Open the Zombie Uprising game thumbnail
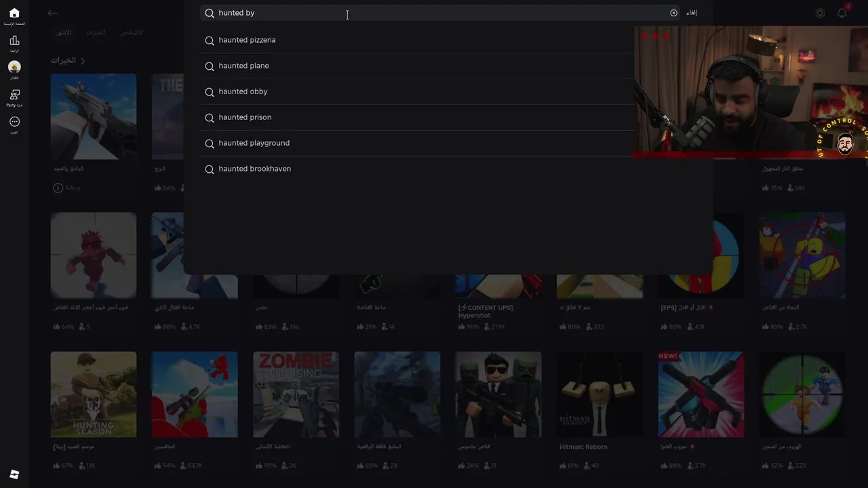868x488 pixels. coord(296,394)
